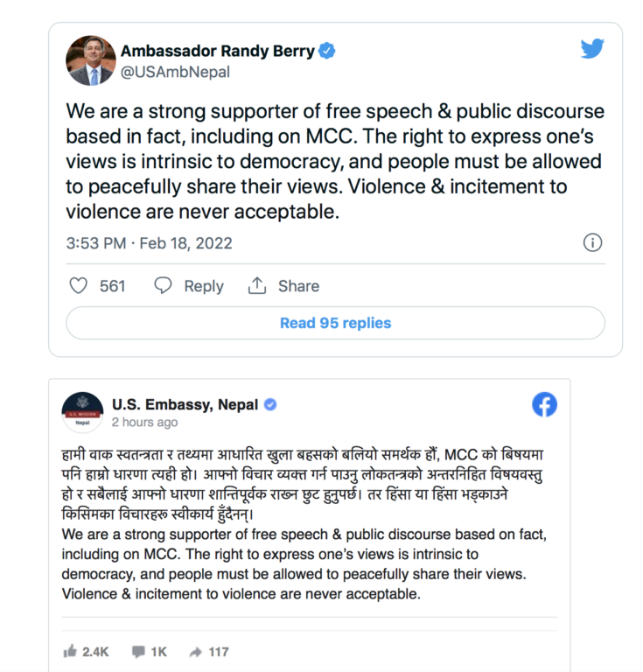The width and height of the screenshot is (643, 672).
Task: Open the Ambassador Randy Berry profile name
Action: click(218, 52)
